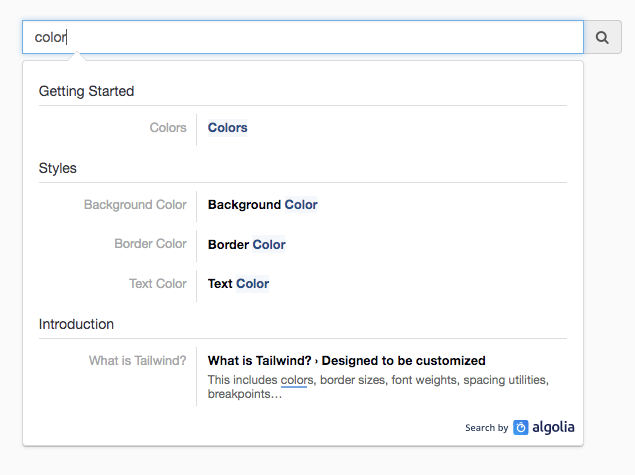
Task: Click the gray "Text Color" left label
Action: [x=158, y=284]
